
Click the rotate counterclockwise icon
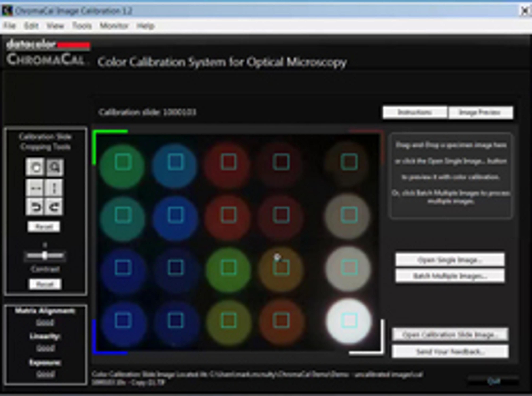coord(35,207)
